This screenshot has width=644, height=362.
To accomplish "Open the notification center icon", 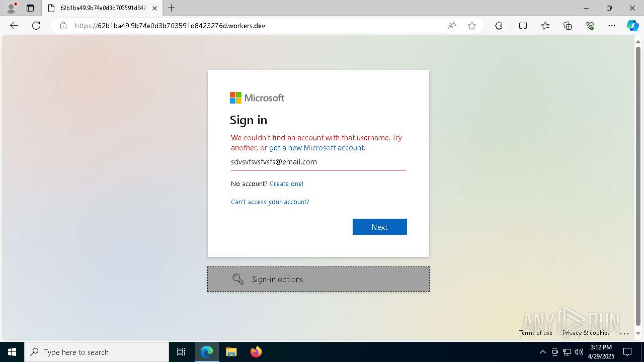I will coord(627,352).
